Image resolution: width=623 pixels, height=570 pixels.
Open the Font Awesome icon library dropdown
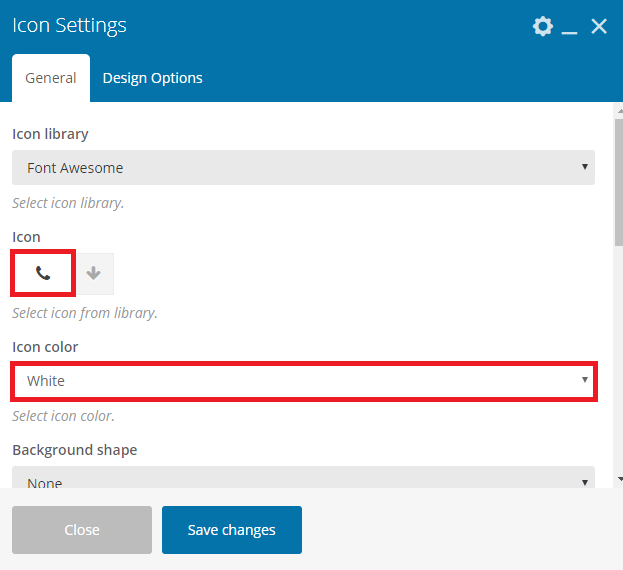[x=303, y=167]
